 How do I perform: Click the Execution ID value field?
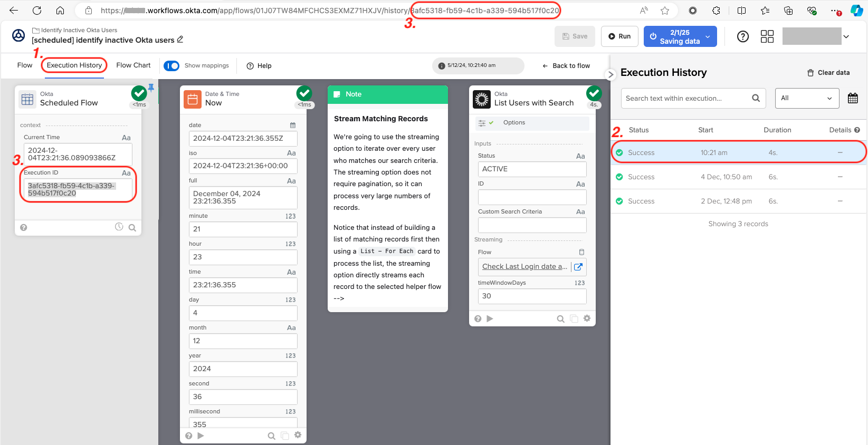pyautogui.click(x=78, y=190)
